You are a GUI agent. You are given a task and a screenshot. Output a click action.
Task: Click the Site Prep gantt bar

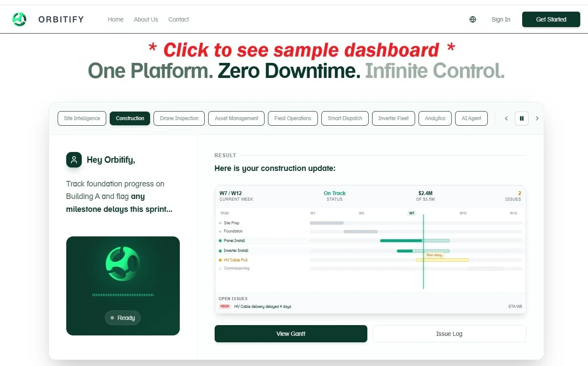[327, 223]
